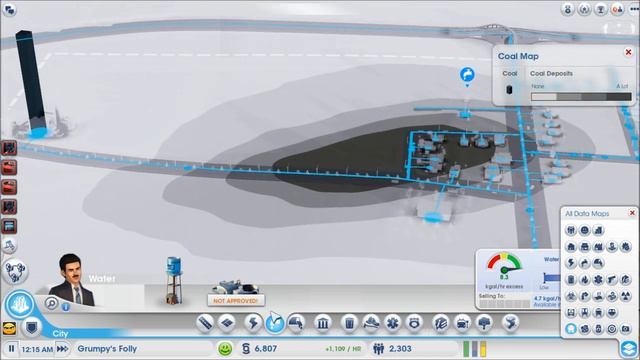Click the water excess gauge
Viewport: 640px width, 360px height.
[x=504, y=265]
